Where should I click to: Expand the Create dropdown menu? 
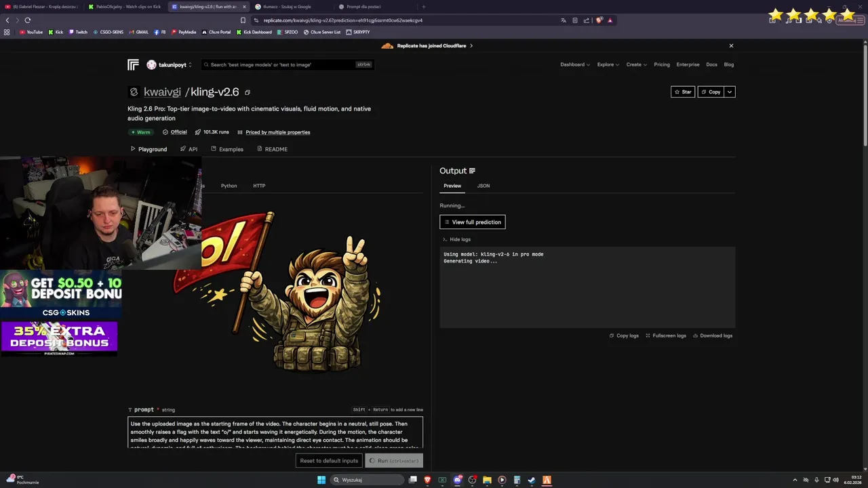[x=636, y=64]
